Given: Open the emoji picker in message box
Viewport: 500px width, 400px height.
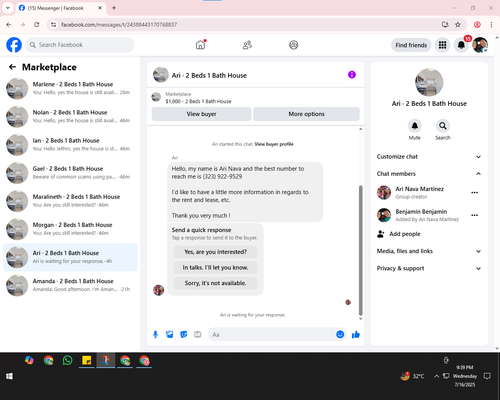Looking at the screenshot, I should click(340, 334).
